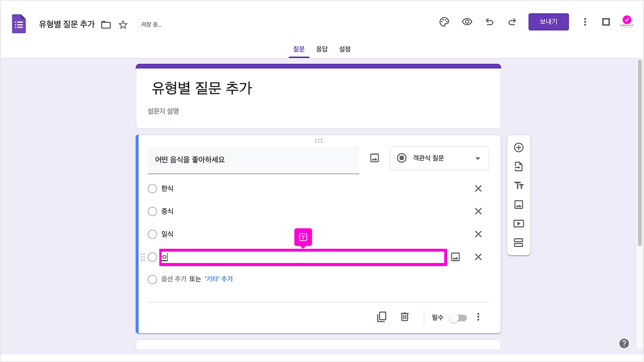Switch to the 응답 tab
Screen dimensions: 644x362
pyautogui.click(x=322, y=49)
